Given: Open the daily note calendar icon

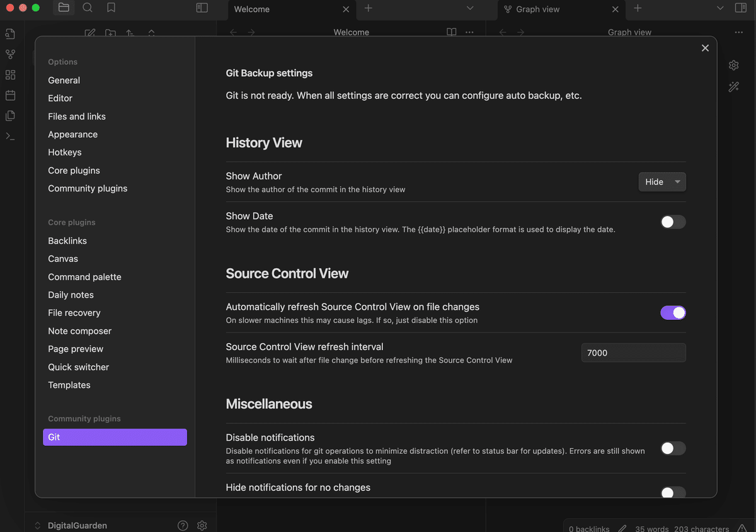Looking at the screenshot, I should pyautogui.click(x=10, y=95).
